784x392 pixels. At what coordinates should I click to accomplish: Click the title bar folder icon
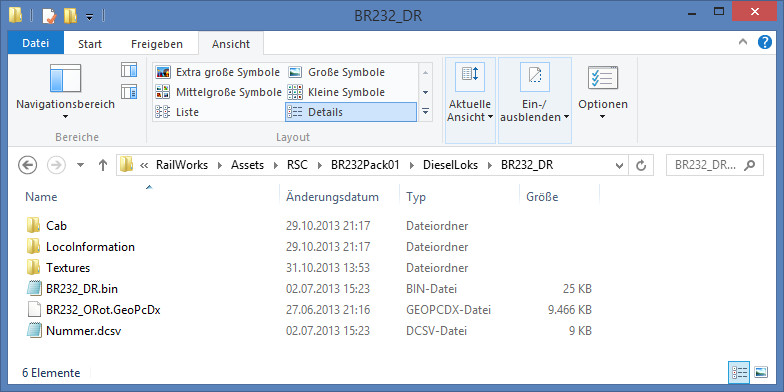[x=16, y=16]
